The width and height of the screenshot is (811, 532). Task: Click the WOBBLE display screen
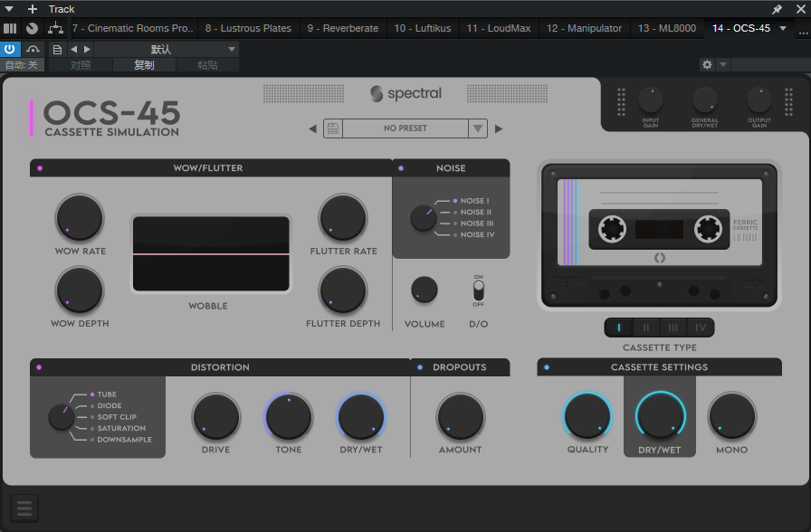211,254
